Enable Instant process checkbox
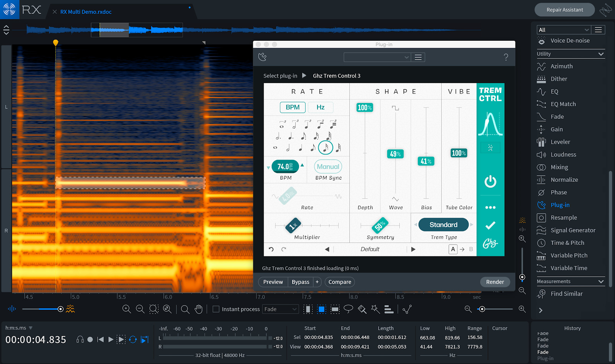The height and width of the screenshot is (364, 615). (216, 309)
